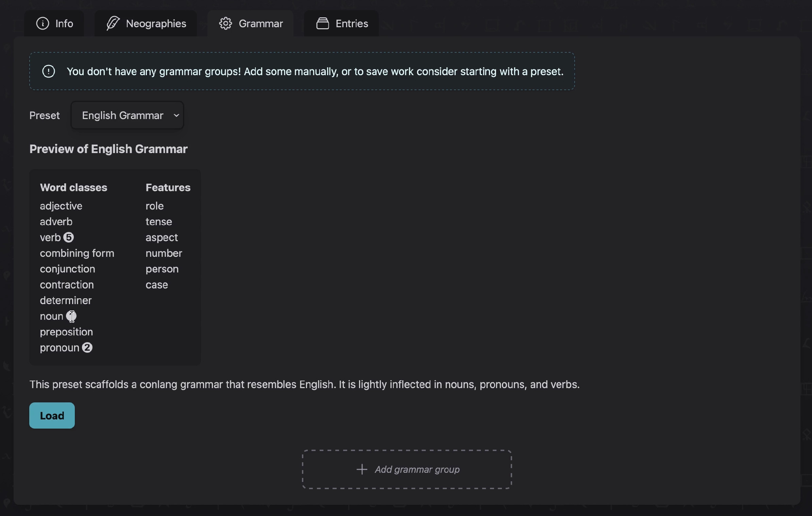This screenshot has width=812, height=516.
Task: Click the verb word class link
Action: [x=50, y=237]
